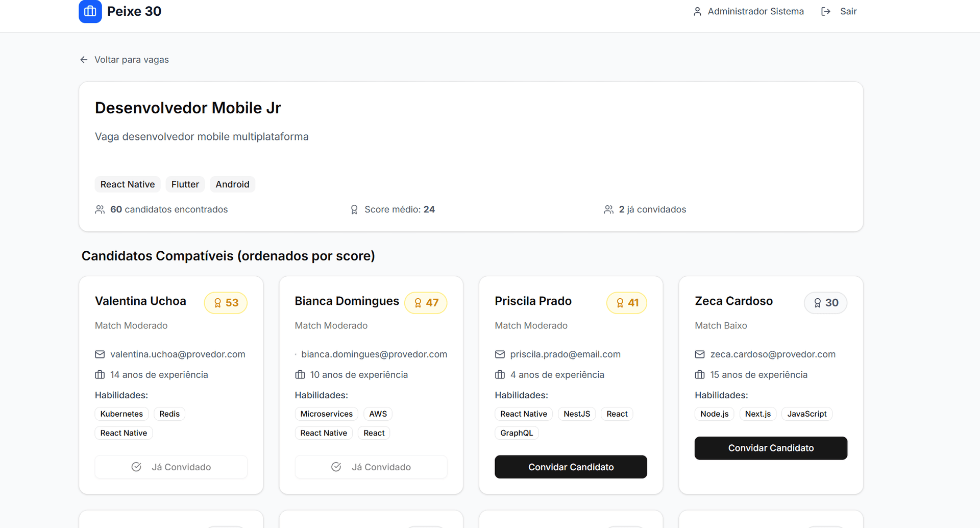This screenshot has width=980, height=528.
Task: Select the Flutter job skill tag
Action: 185,184
